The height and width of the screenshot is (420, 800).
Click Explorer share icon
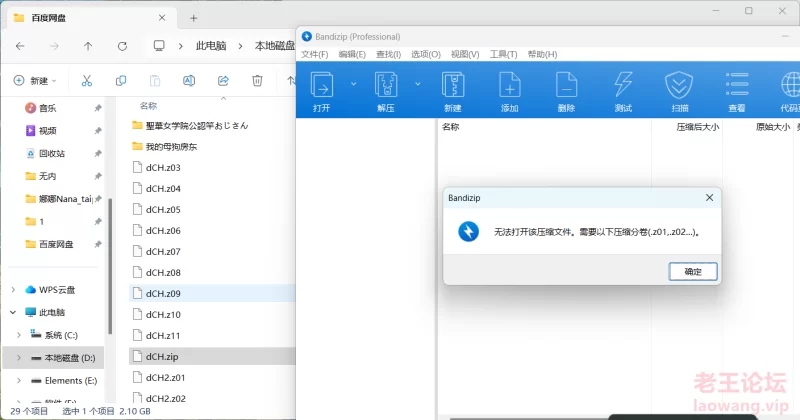click(x=223, y=81)
